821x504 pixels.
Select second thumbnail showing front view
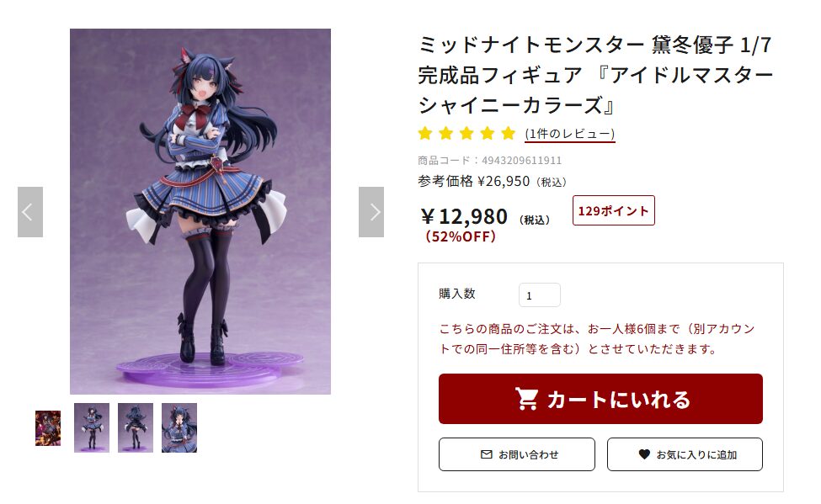[x=92, y=427]
